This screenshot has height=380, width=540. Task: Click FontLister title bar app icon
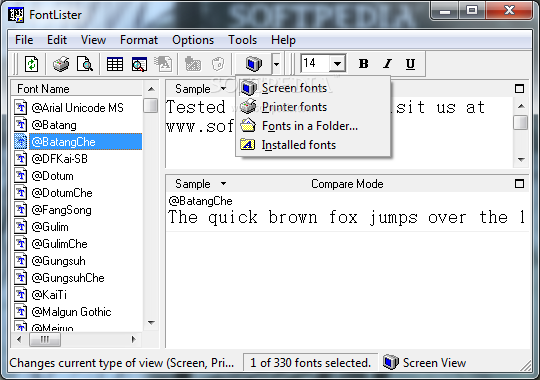(16, 15)
